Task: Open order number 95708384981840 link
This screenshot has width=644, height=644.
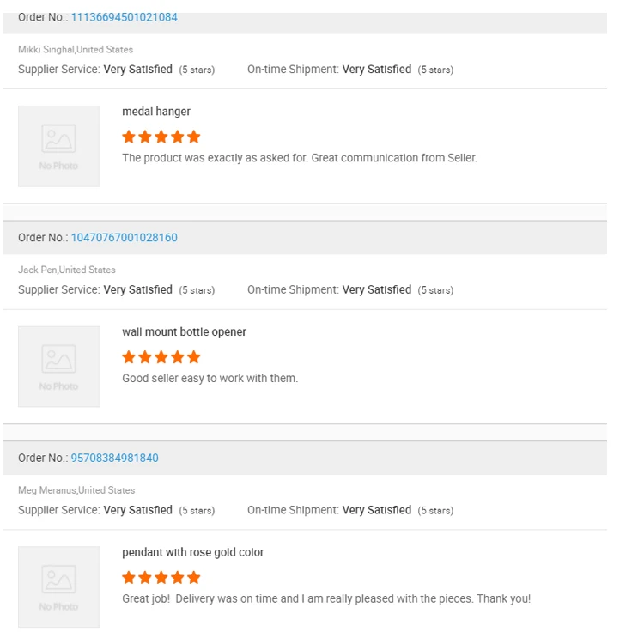Action: [114, 459]
